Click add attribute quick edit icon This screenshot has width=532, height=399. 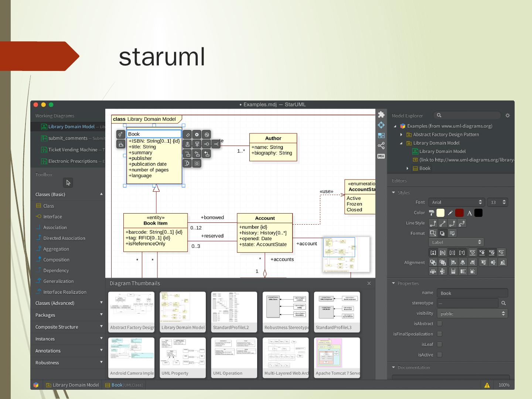point(187,134)
